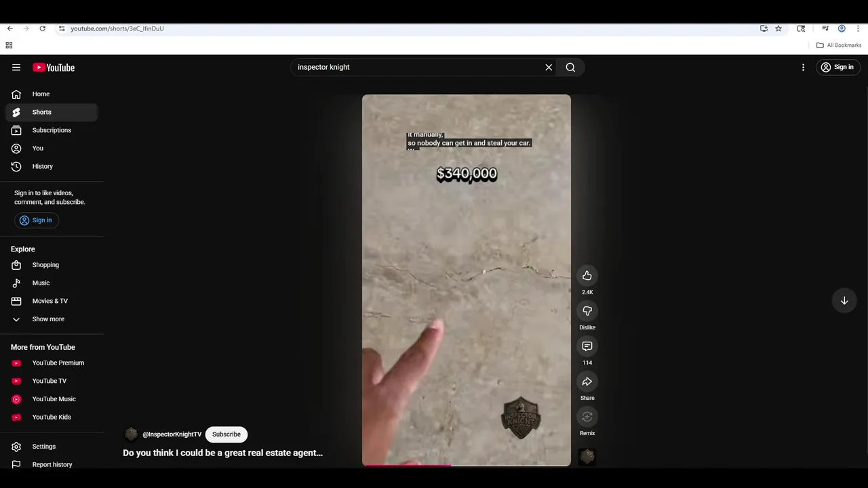The width and height of the screenshot is (868, 488).
Task: Open Movies & TV category
Action: click(x=52, y=301)
